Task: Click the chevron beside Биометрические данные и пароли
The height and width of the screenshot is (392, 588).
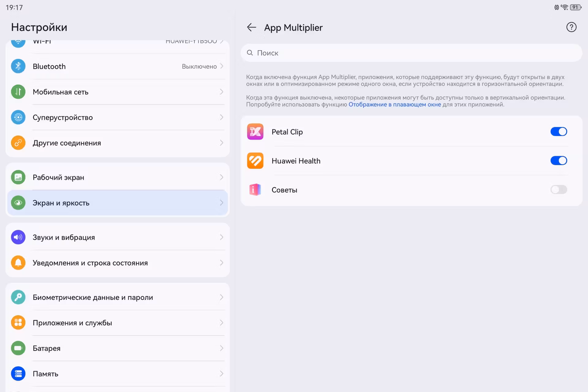Action: [x=221, y=297]
